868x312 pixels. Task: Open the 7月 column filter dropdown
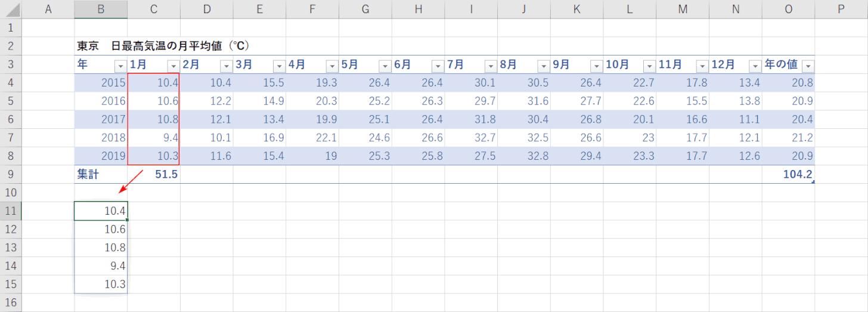pyautogui.click(x=490, y=66)
